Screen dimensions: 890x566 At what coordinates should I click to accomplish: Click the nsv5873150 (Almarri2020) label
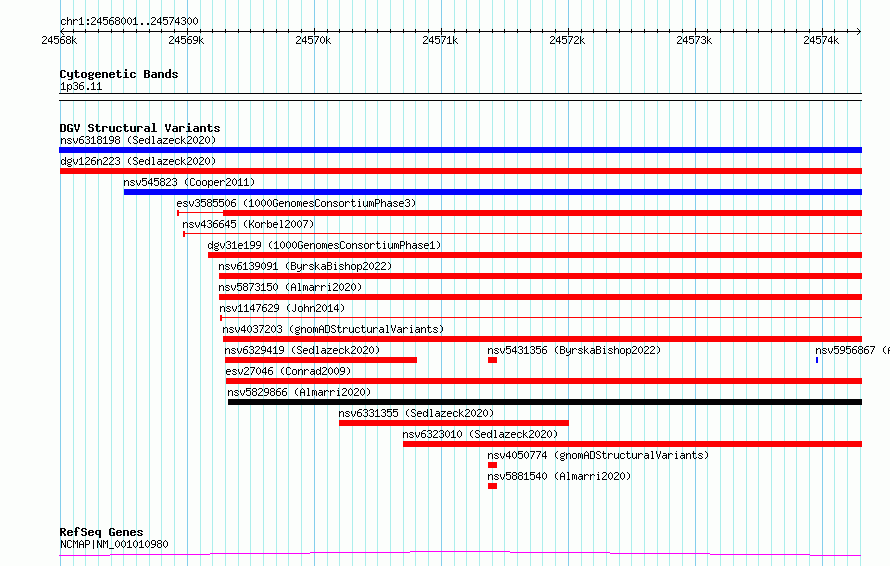pos(290,287)
